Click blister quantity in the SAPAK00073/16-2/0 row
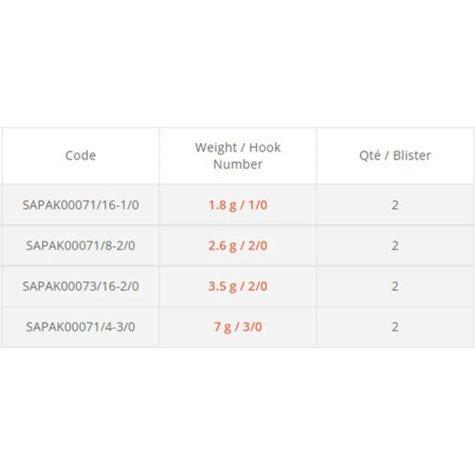Viewport: 476px width, 476px height. point(395,287)
